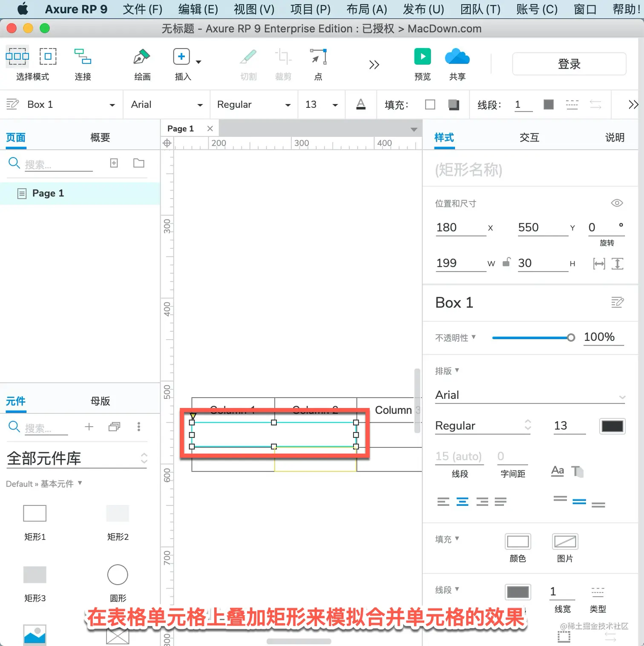Open the 发布 (U) menu
The image size is (644, 646).
tap(423, 9)
